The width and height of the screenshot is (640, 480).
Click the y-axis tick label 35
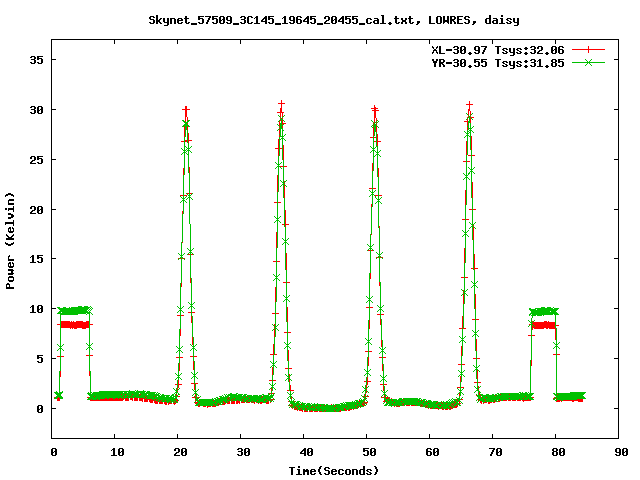pyautogui.click(x=36, y=60)
